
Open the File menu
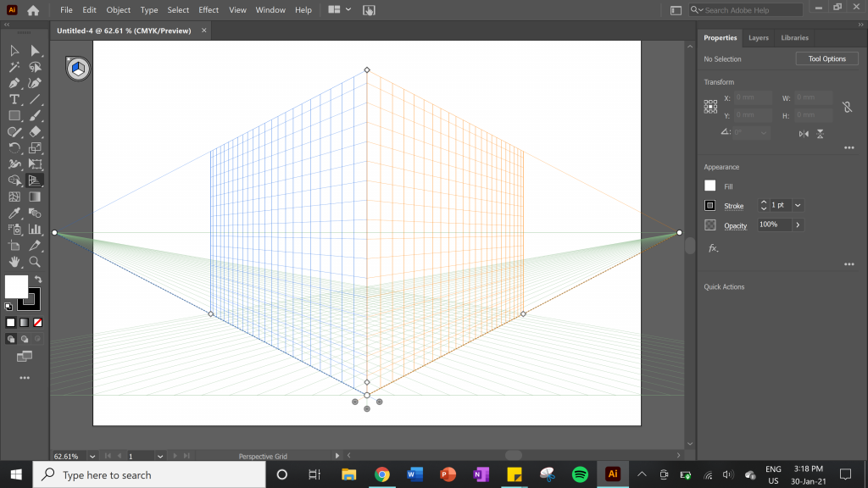click(x=66, y=10)
